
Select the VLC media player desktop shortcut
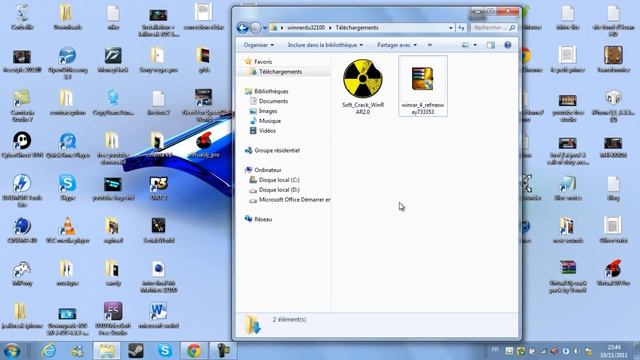pos(68,230)
